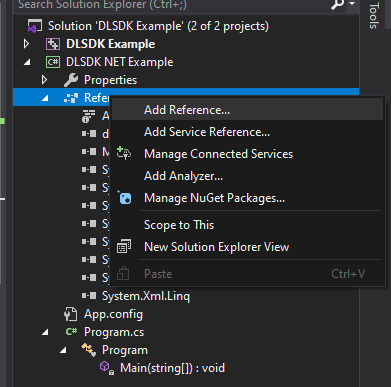
Task: Click the New Solution Explorer View icon
Action: tap(124, 247)
